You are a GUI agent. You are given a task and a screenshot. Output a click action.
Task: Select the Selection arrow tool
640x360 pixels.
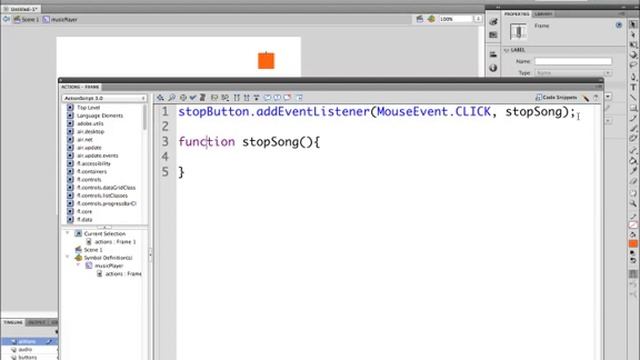coord(633,25)
